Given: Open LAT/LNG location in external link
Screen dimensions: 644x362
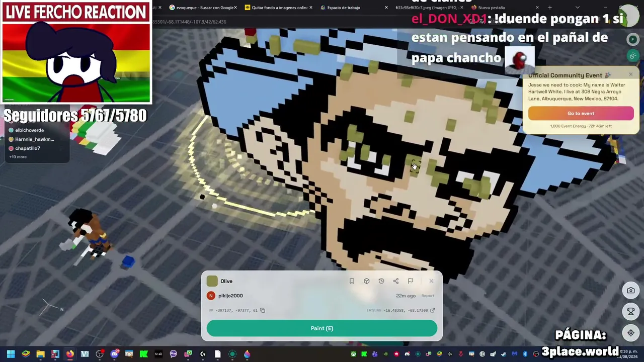Looking at the screenshot, I should coord(432,310).
